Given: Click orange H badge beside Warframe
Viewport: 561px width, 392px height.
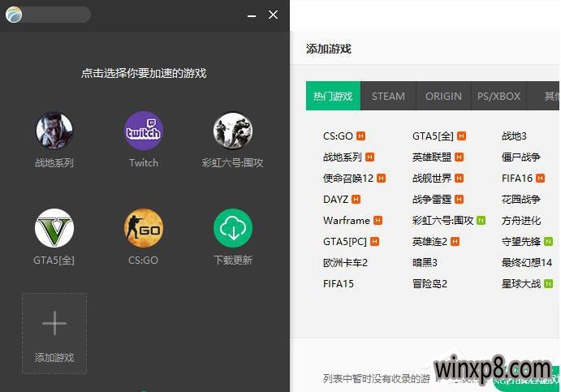Looking at the screenshot, I should 378,220.
